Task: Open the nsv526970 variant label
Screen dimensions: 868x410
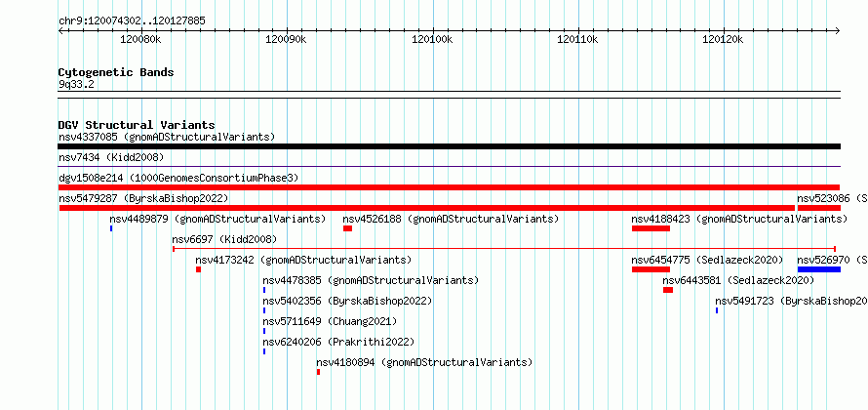Action: tap(833, 260)
